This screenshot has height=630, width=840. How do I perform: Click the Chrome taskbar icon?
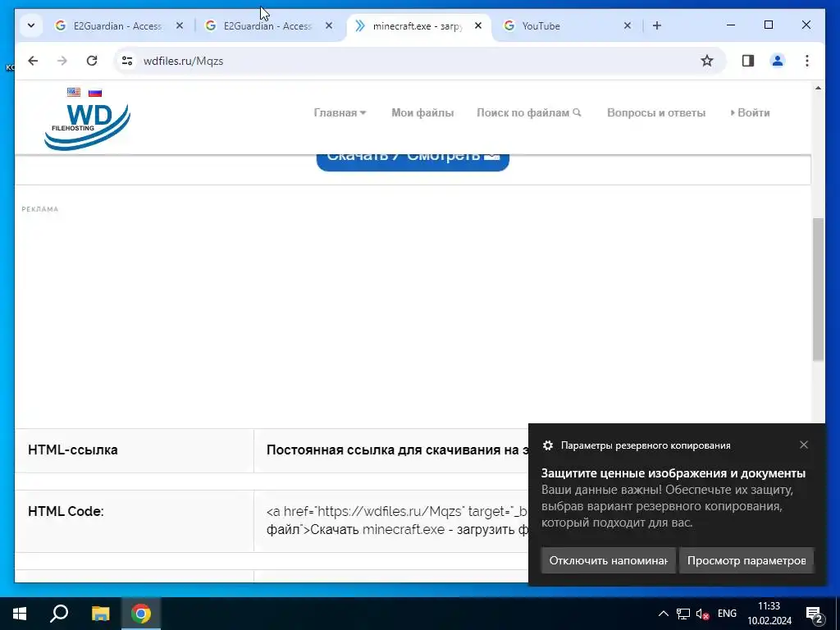pos(141,614)
